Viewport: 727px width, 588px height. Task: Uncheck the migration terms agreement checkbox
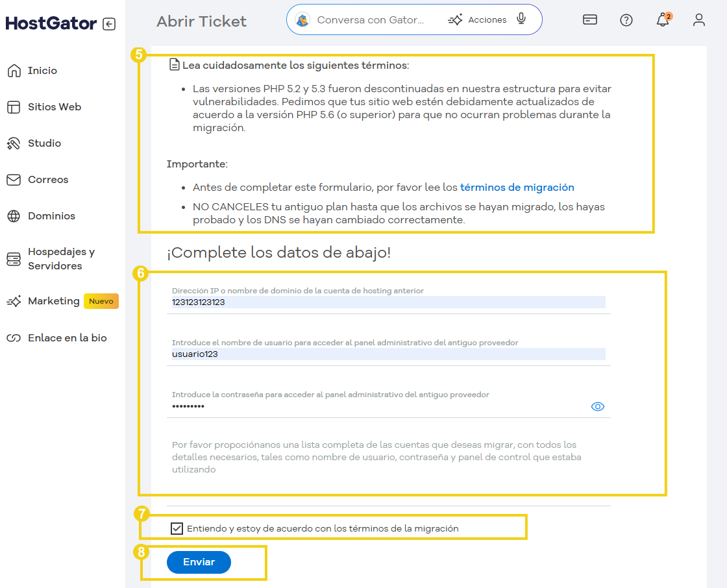pos(177,528)
